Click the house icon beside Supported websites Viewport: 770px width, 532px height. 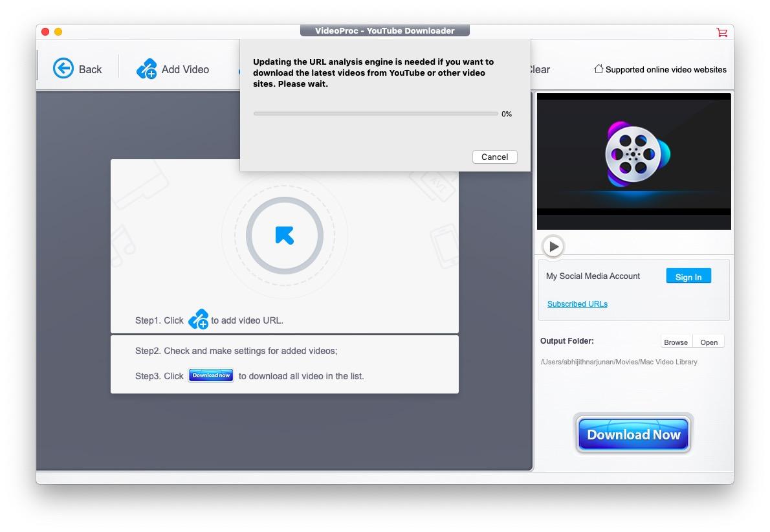598,69
